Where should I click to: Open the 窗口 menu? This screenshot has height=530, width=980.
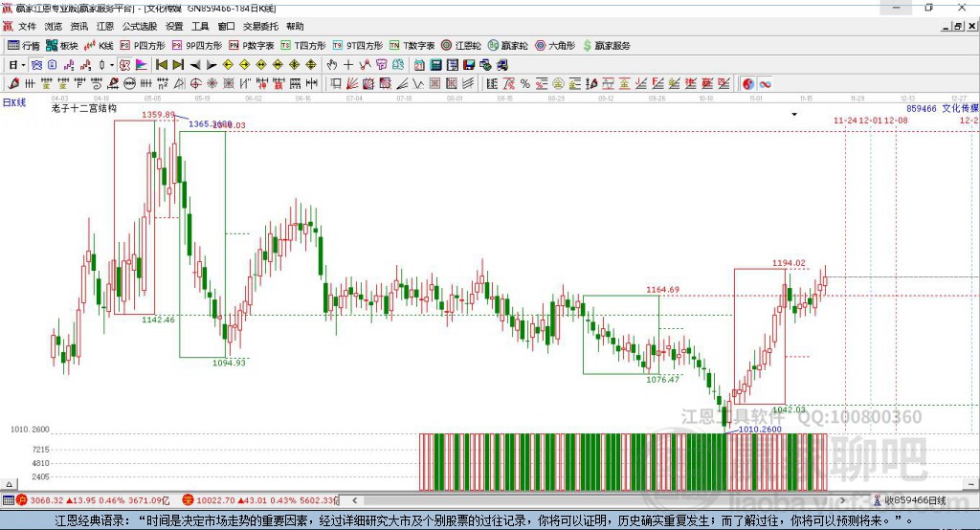pyautogui.click(x=226, y=26)
